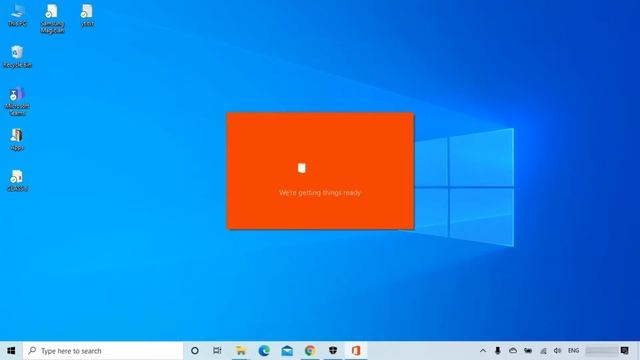
Task: Select the bottom desktop file icon
Action: click(x=17, y=180)
